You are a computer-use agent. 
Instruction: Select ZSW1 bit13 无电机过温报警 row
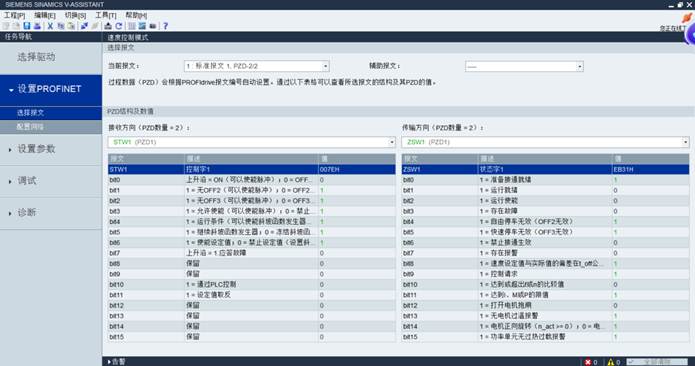click(545, 316)
